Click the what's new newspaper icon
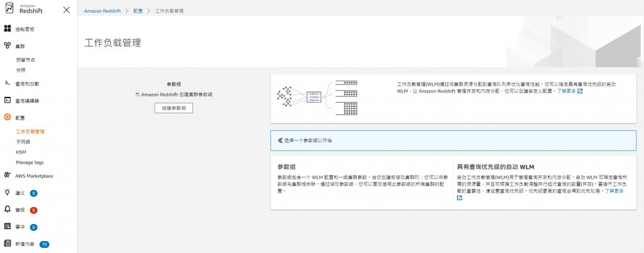Image resolution: width=644 pixels, height=253 pixels. click(x=8, y=244)
